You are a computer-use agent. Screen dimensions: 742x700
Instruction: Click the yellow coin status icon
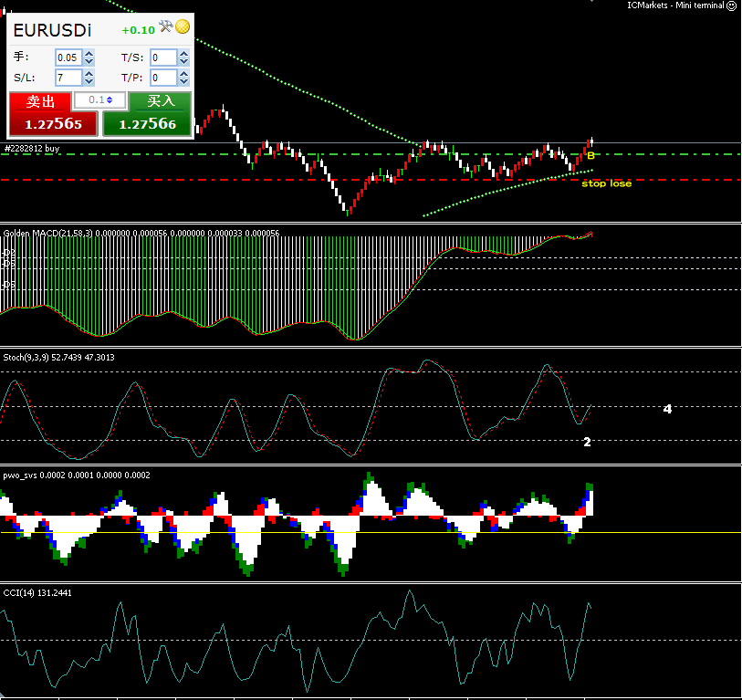point(183,26)
